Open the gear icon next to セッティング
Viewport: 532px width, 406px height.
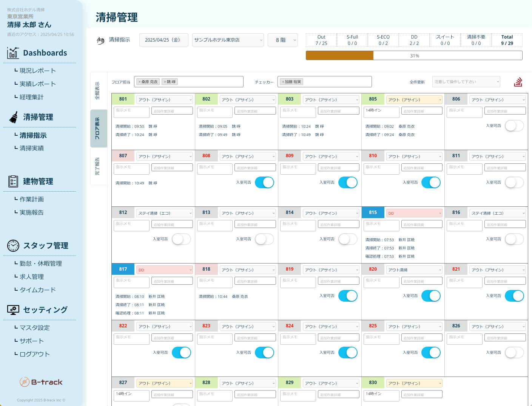pos(12,310)
